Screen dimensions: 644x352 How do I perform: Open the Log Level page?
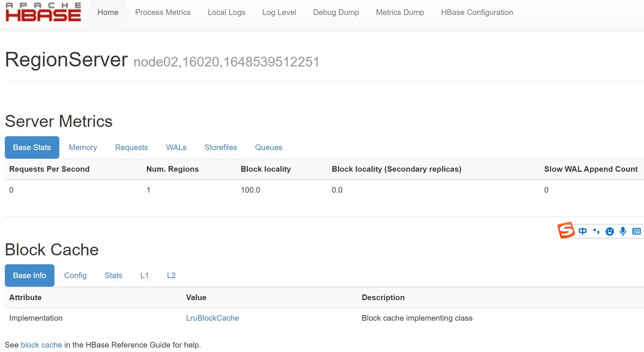click(x=279, y=12)
